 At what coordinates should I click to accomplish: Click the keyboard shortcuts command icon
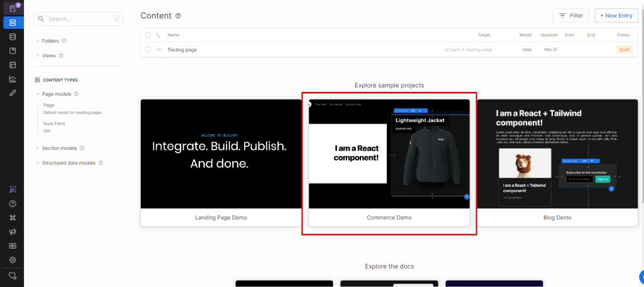(x=13, y=218)
